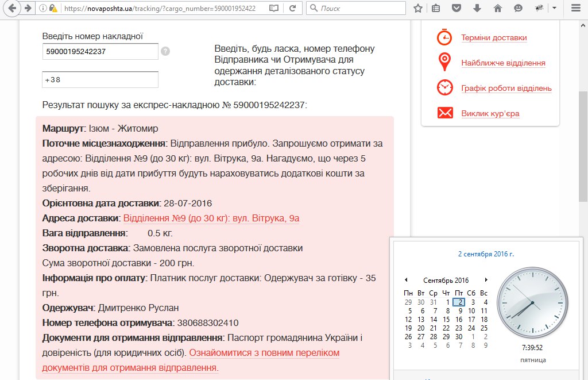Select September 10 in the calendar

point(471,310)
